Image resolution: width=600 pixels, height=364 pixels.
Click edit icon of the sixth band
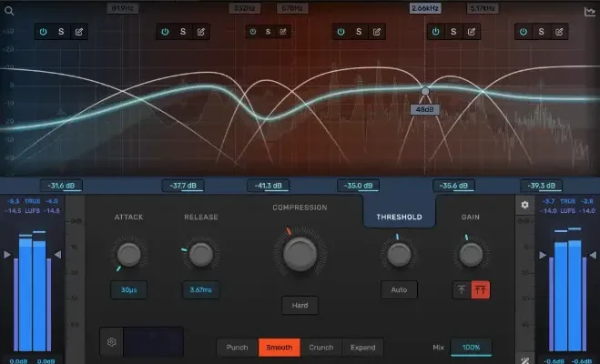[560, 32]
